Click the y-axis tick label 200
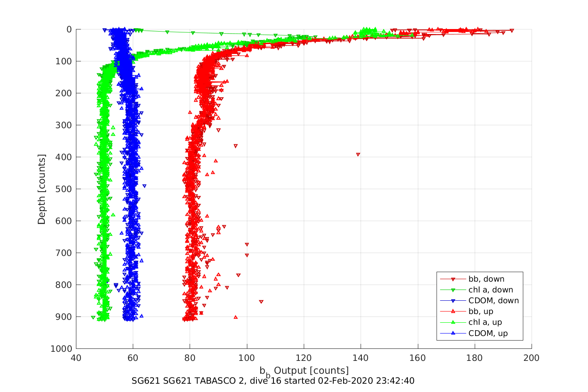Screen dimensions: 588x392 (63, 93)
